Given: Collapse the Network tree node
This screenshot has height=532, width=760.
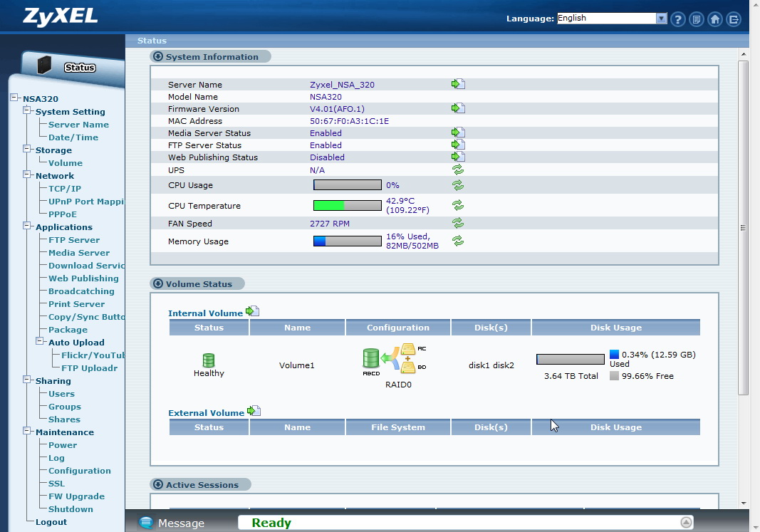Looking at the screenshot, I should coord(26,175).
